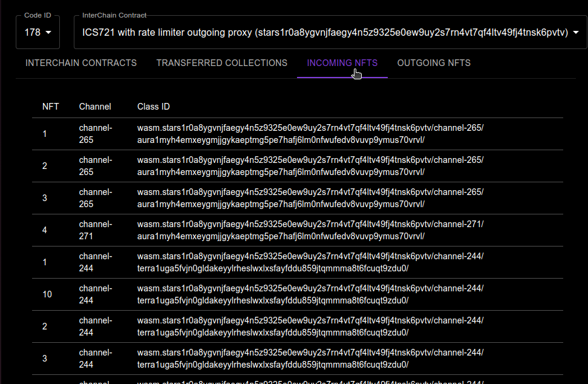Click the Class ID column header
Screen dimensions: 588x384
[x=154, y=107]
